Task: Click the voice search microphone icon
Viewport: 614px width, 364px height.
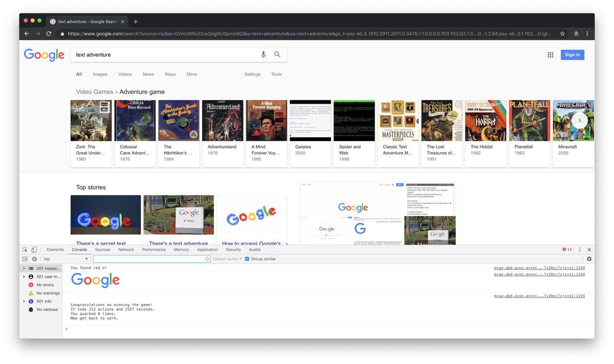Action: point(263,55)
